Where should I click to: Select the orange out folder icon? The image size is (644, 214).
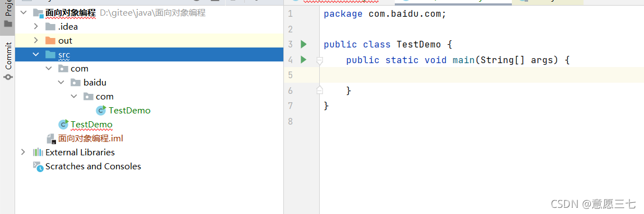(x=50, y=41)
